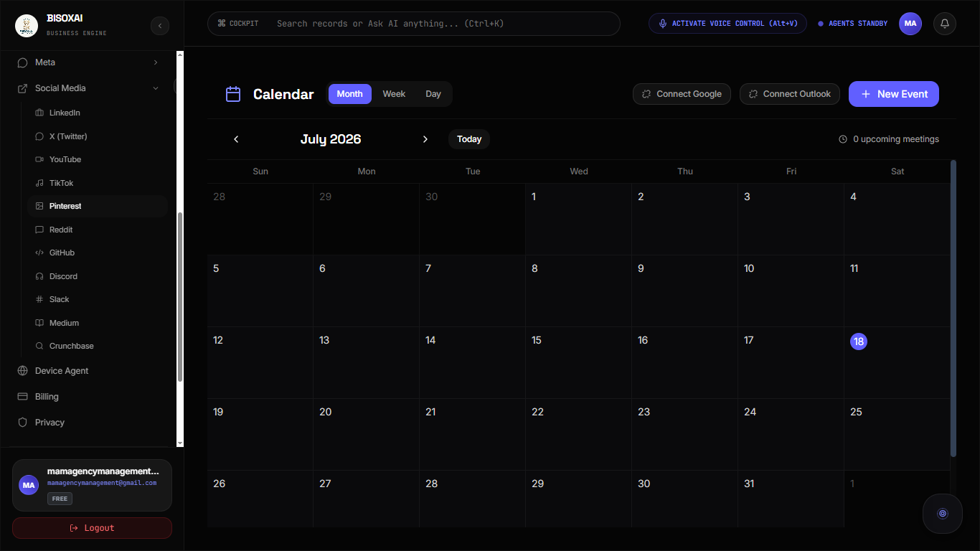Click the GitHub code icon
This screenshot has width=980, height=551.
39,253
